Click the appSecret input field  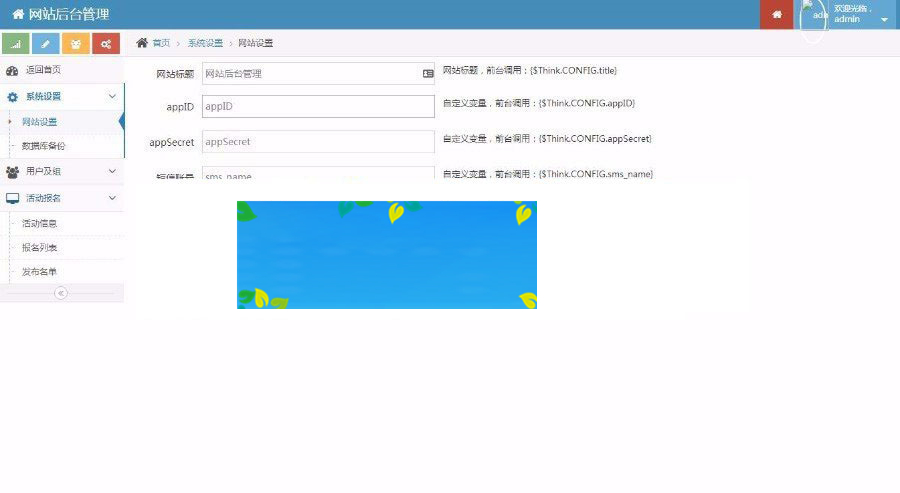[x=318, y=142]
